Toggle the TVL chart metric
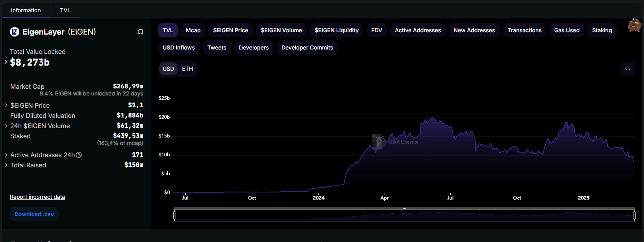This screenshot has height=242, width=644. (168, 30)
